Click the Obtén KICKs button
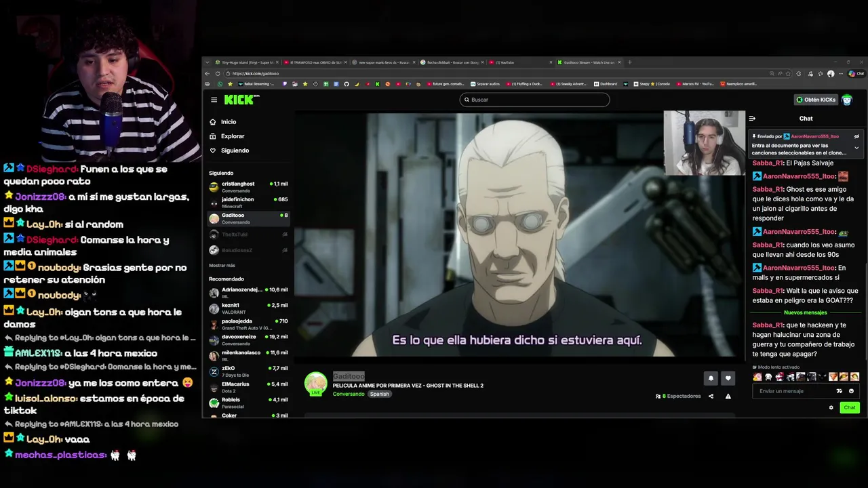The height and width of the screenshot is (488, 868). point(816,100)
